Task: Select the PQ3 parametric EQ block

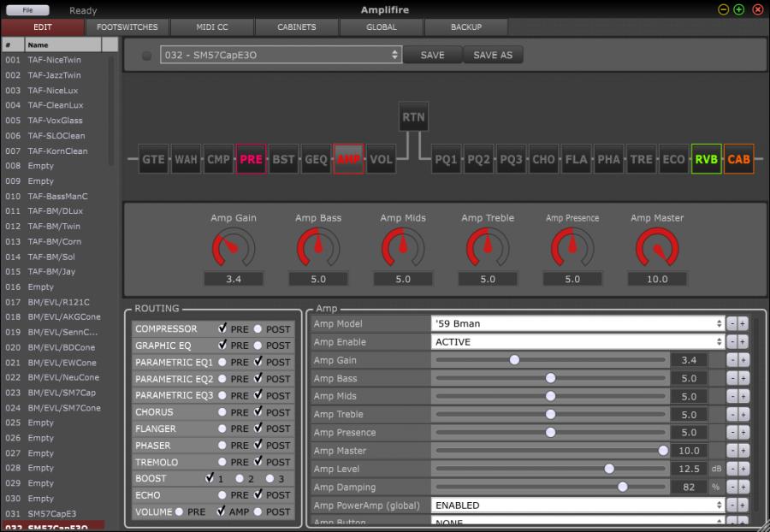Action: pos(511,159)
